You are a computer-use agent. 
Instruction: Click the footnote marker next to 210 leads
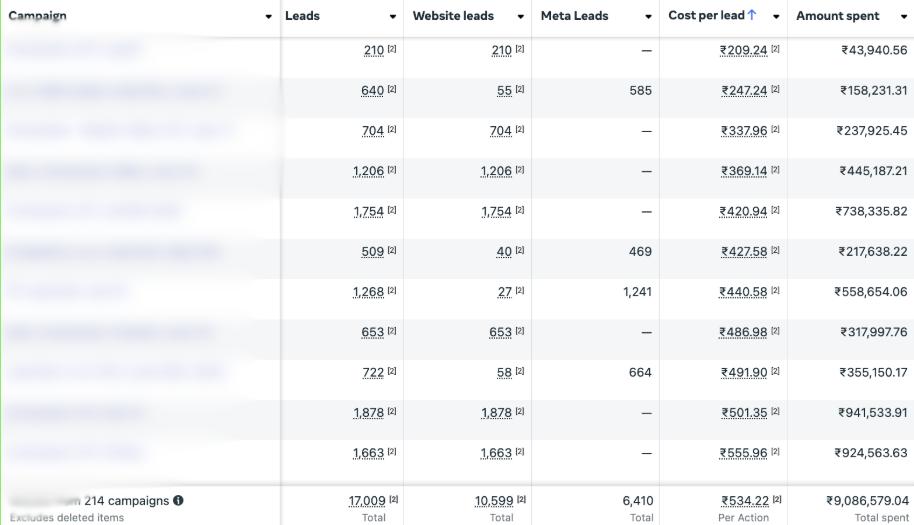click(x=392, y=49)
